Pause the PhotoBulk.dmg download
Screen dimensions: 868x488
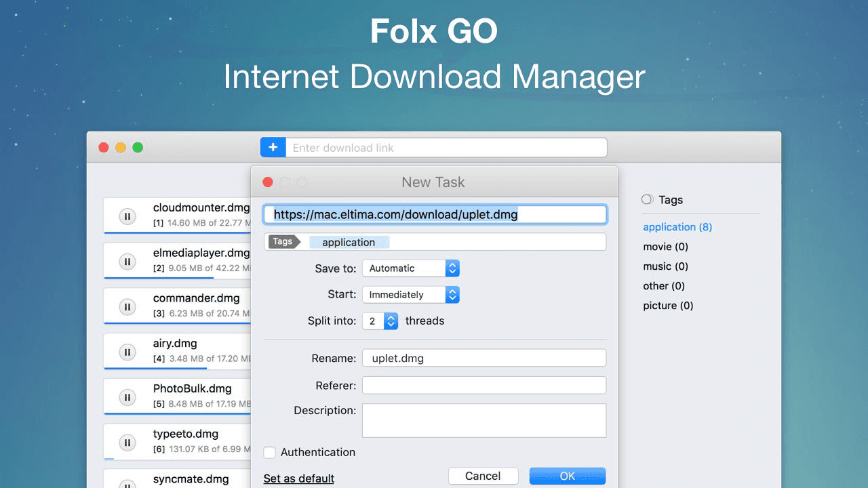coord(127,397)
